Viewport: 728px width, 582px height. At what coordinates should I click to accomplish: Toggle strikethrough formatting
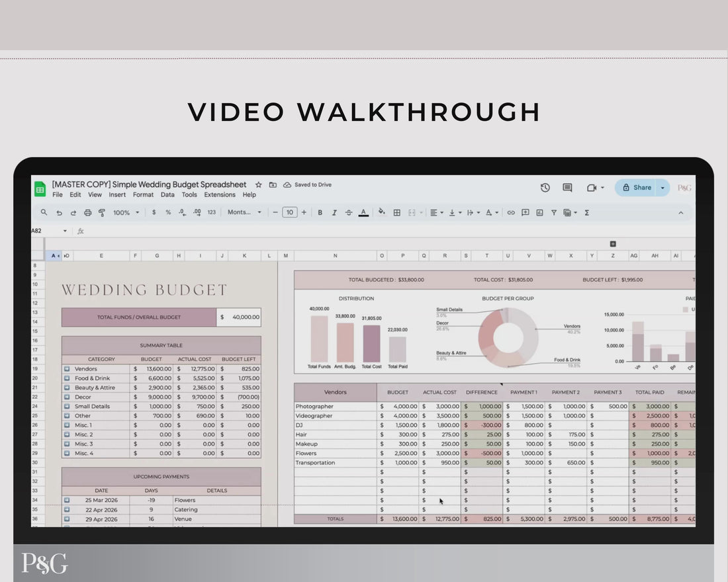[349, 213]
